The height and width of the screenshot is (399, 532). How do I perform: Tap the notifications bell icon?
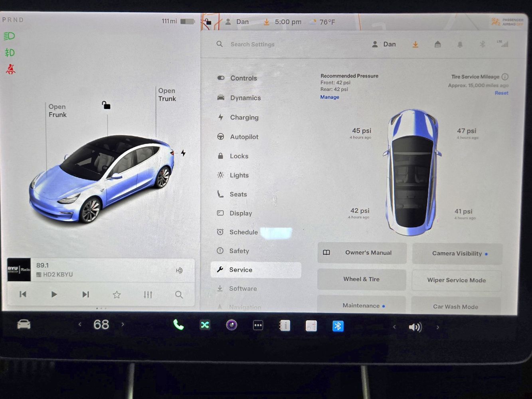460,44
